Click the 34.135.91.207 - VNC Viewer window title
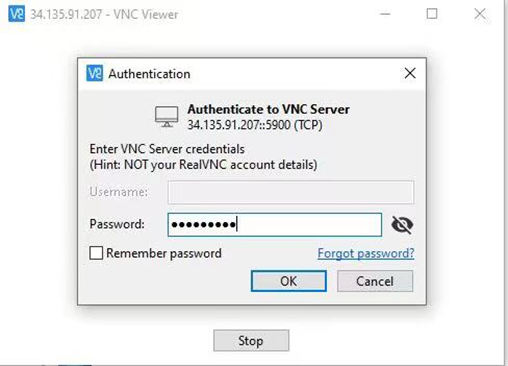The height and width of the screenshot is (366, 508). (104, 14)
